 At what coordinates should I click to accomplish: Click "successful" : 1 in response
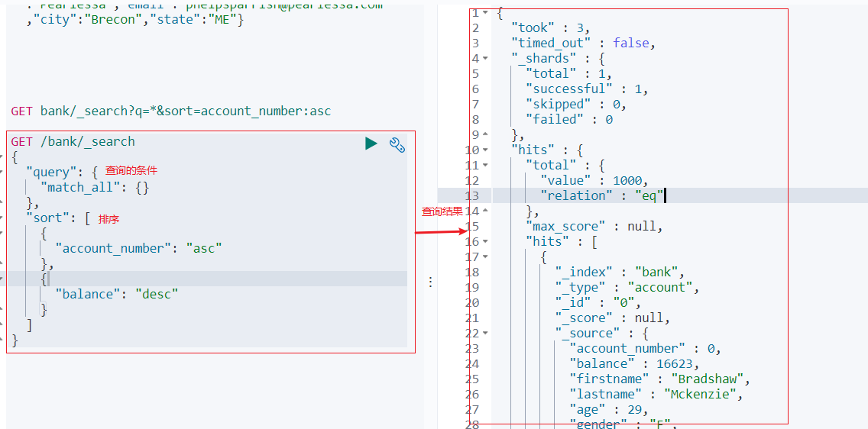point(587,89)
